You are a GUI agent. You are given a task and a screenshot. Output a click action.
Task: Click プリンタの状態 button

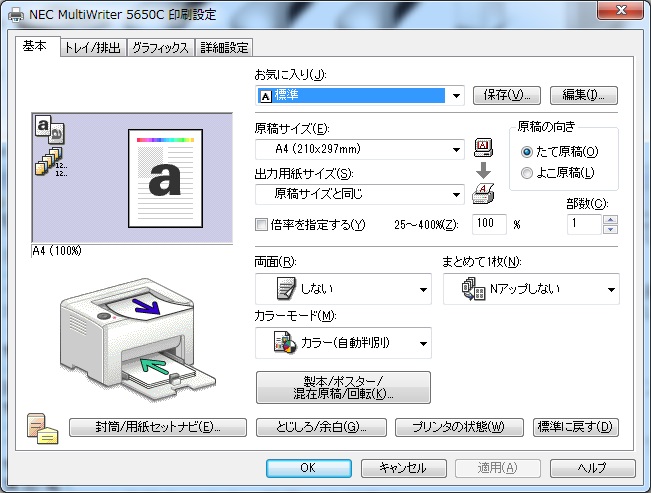coord(459,427)
